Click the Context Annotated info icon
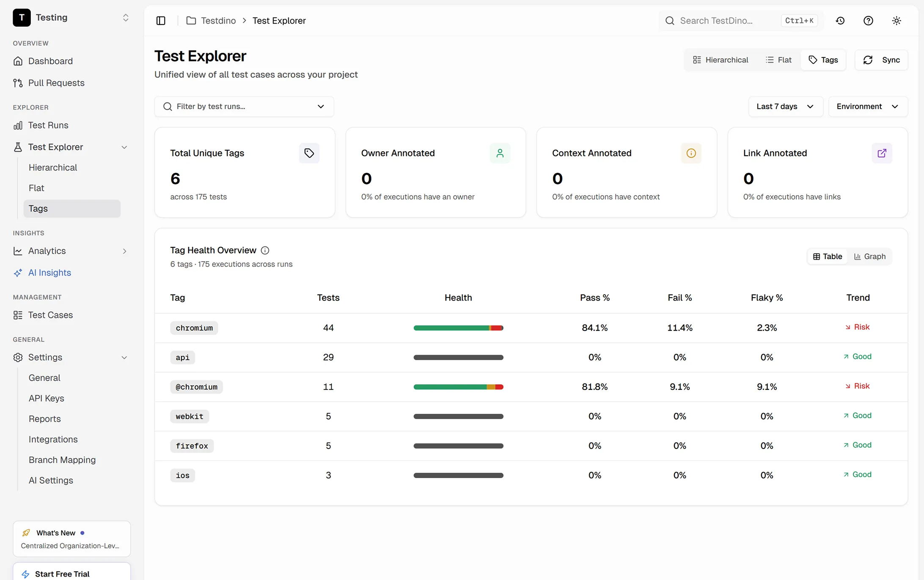This screenshot has width=924, height=580. (x=691, y=153)
